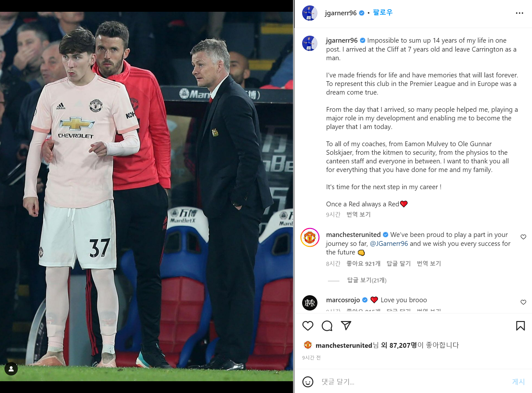The height and width of the screenshot is (393, 532).
Task: Open the emoji picker smiley icon
Action: (308, 382)
